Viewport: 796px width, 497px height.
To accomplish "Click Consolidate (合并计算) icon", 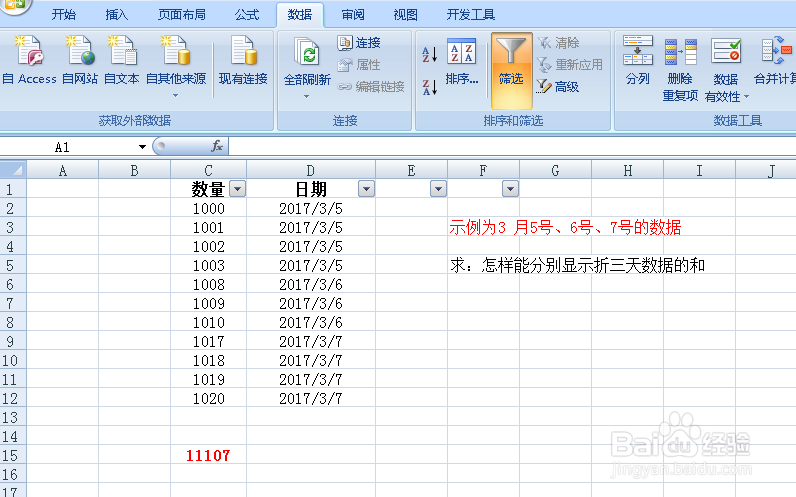I will (776, 51).
